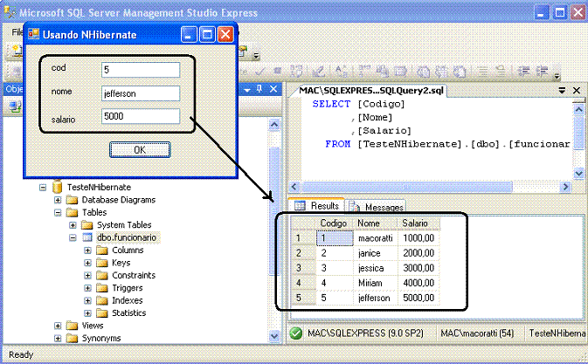
Task: Click the TesteNHibernate database cylinder icon
Action: (x=57, y=187)
